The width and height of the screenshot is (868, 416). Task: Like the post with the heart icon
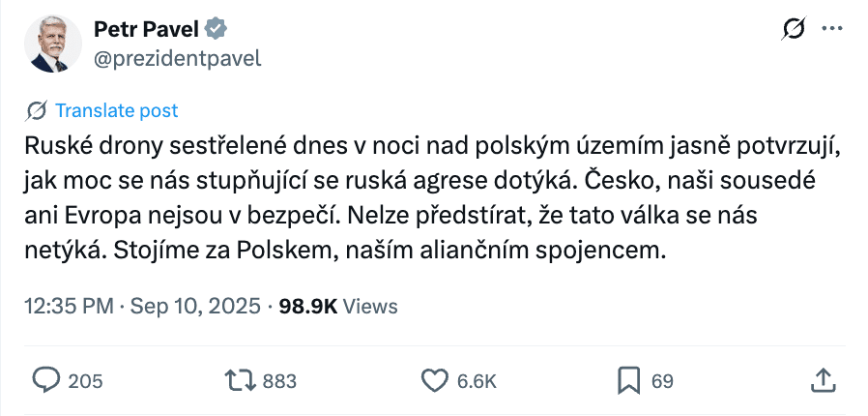[x=434, y=380]
